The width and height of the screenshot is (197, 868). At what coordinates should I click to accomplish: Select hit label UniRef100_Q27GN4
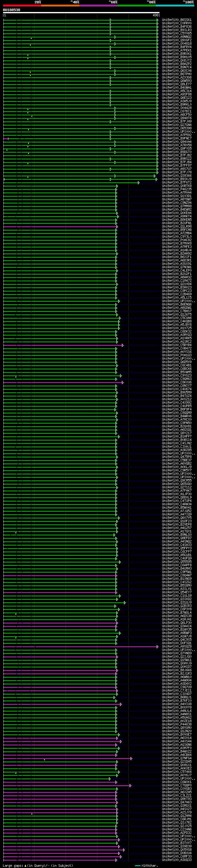176,125
